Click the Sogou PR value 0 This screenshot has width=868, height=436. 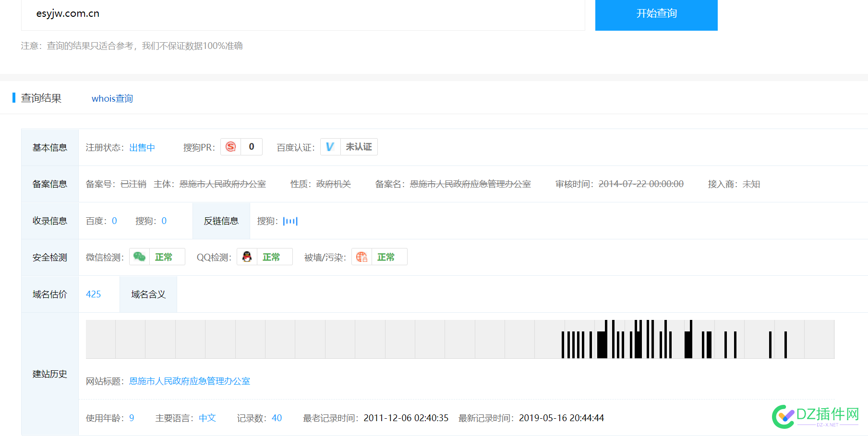[x=252, y=147]
